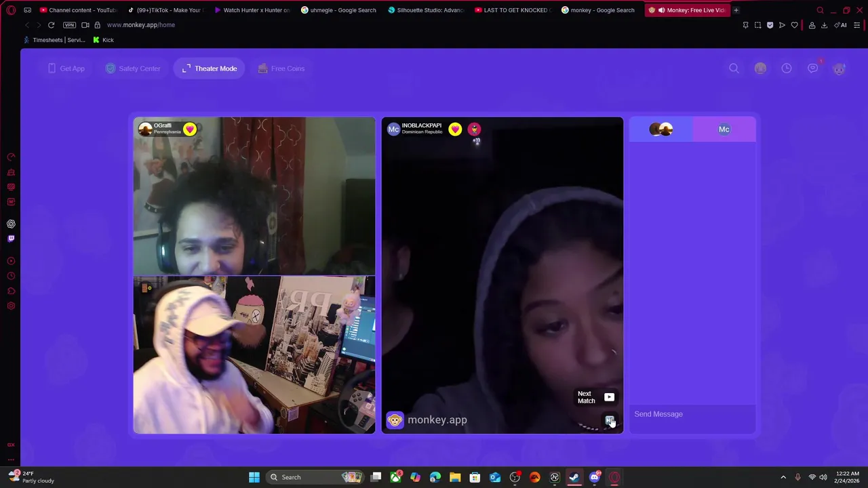
Task: Open the ChatGPT sidebar icon
Action: 11,224
